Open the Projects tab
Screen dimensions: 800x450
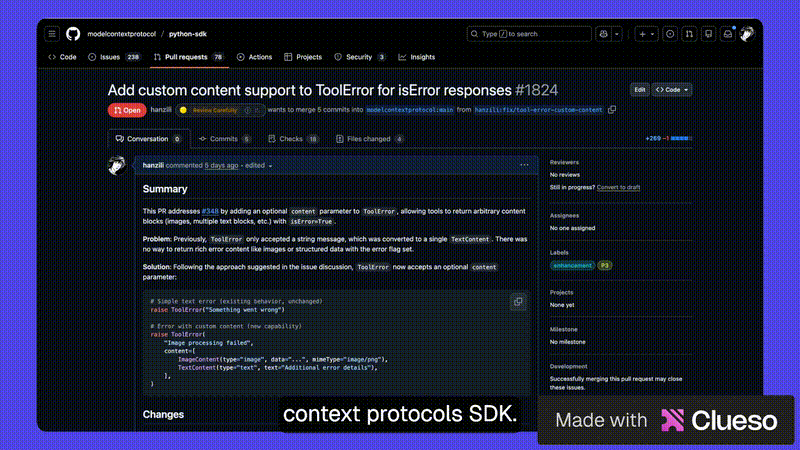303,57
